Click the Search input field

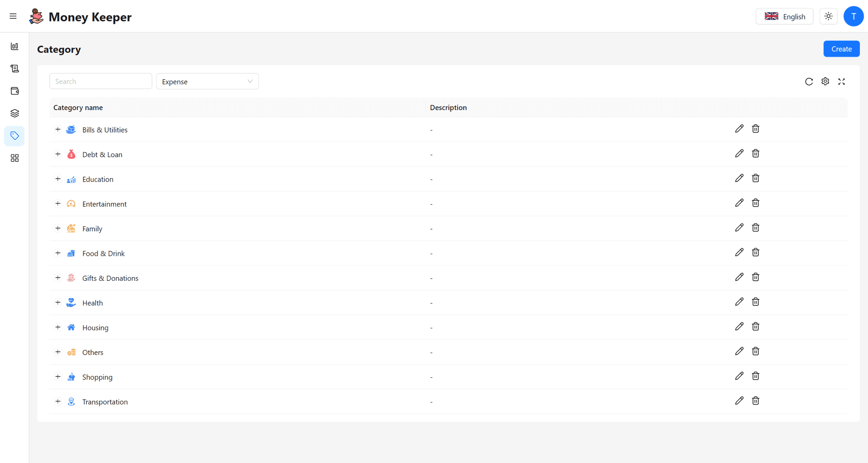[x=100, y=81]
